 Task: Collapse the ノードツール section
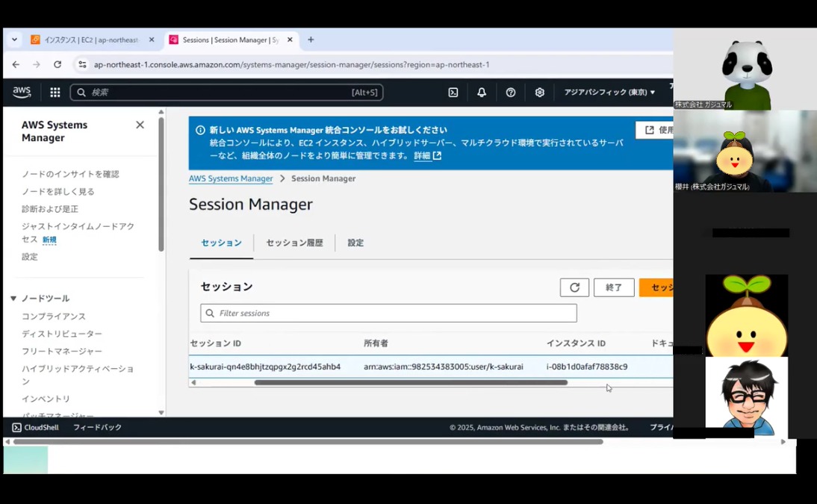[13, 299]
